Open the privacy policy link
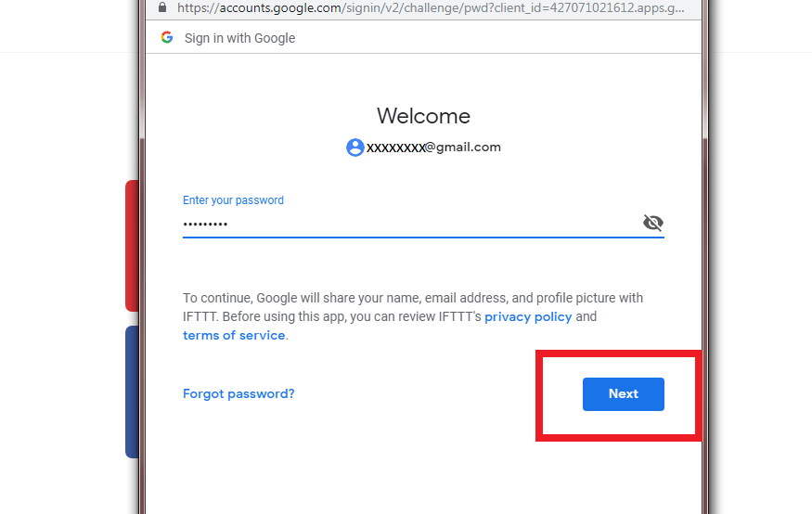This screenshot has width=812, height=514. [x=528, y=316]
